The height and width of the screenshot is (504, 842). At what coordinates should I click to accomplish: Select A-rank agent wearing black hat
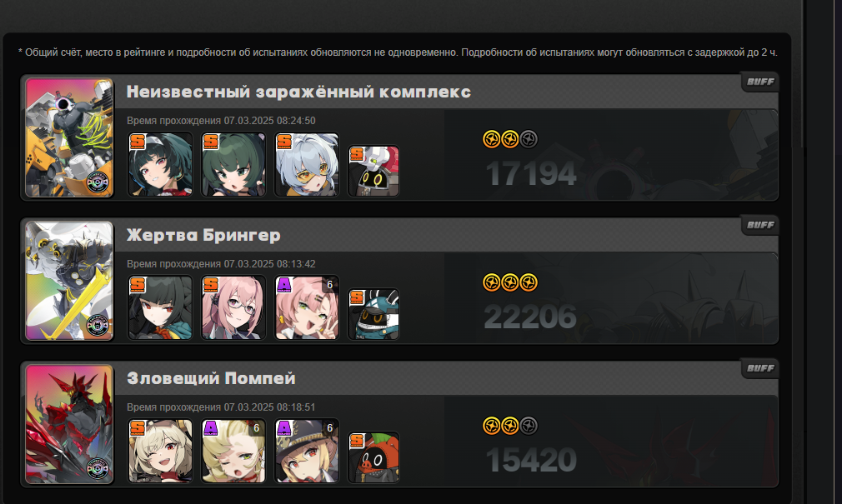307,451
